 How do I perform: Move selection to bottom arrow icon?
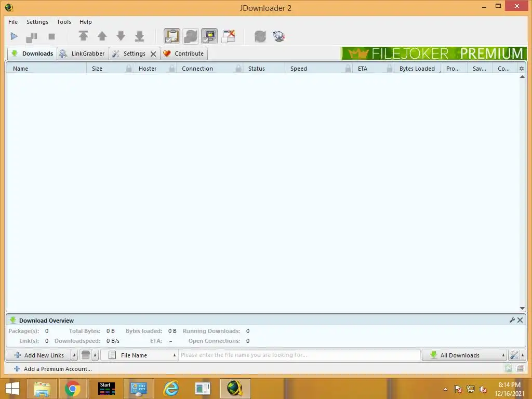point(139,36)
